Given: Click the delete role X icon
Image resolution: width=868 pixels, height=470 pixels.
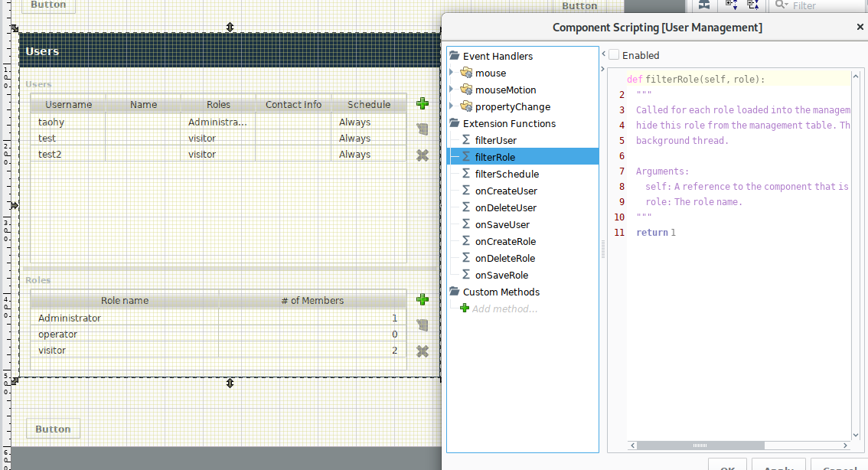Looking at the screenshot, I should click(422, 351).
